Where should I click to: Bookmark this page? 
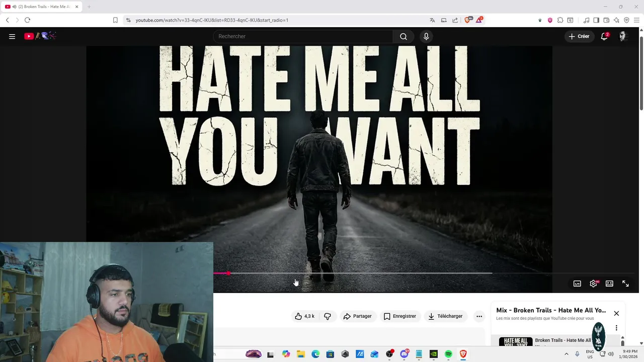115,20
